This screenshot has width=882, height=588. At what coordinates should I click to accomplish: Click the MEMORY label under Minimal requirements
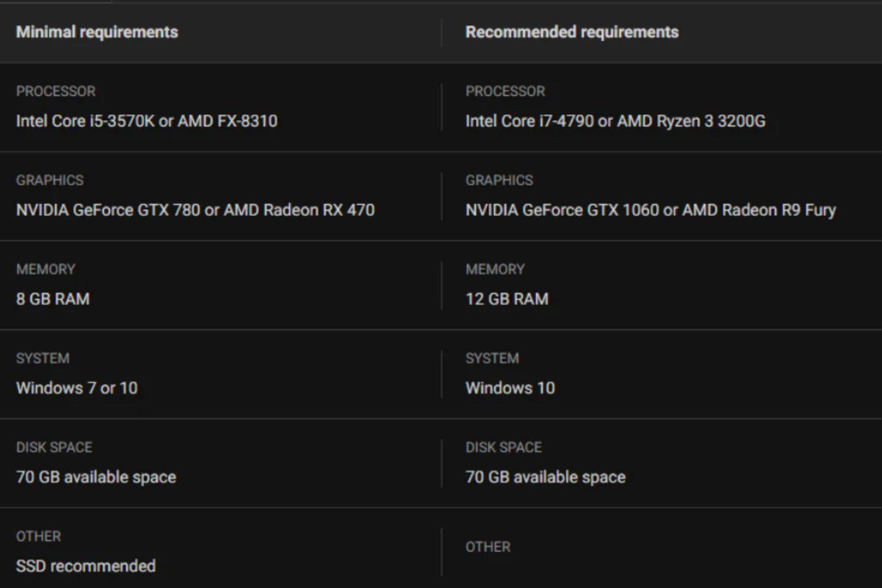[x=46, y=269]
